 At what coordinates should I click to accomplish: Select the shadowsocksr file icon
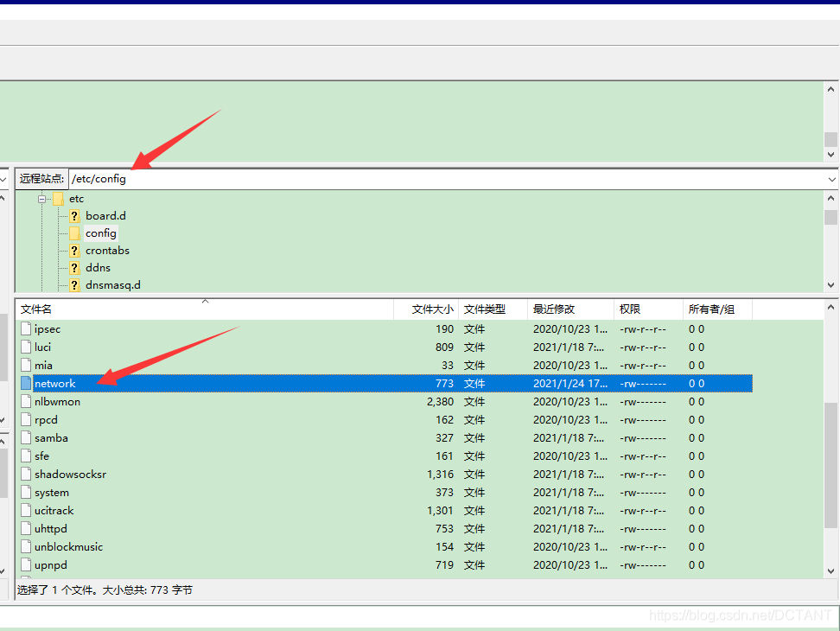pos(26,474)
